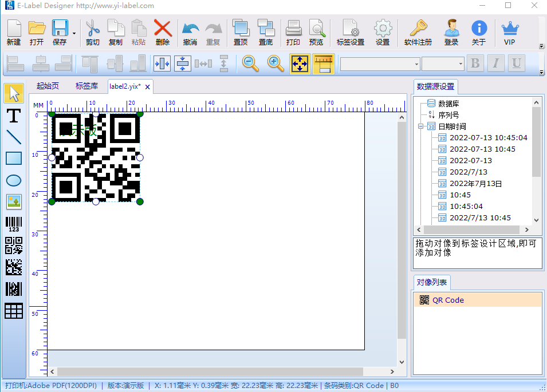Open print preview with 预览

coord(316,32)
